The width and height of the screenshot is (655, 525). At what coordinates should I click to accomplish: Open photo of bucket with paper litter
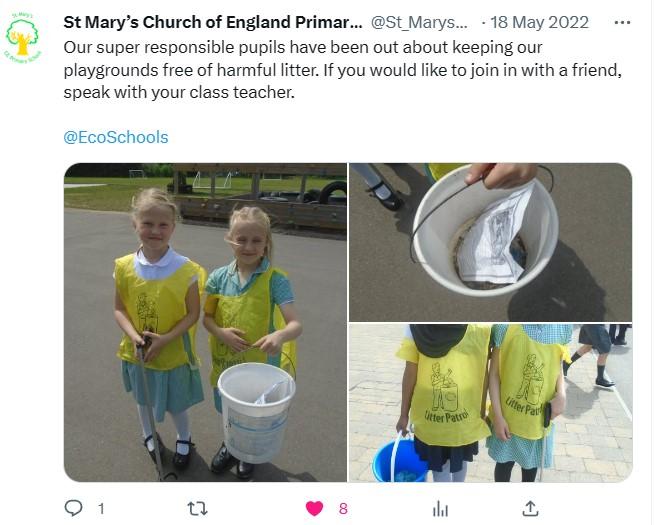tap(490, 242)
